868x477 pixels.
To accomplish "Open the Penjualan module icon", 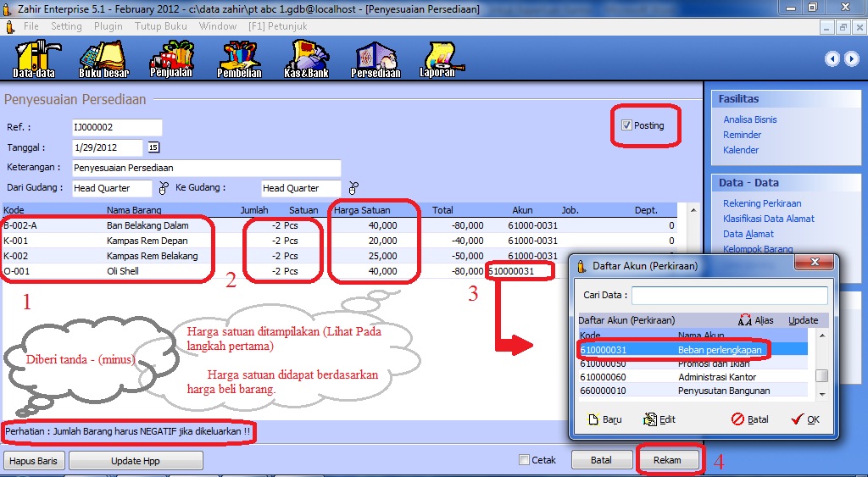I will click(171, 58).
